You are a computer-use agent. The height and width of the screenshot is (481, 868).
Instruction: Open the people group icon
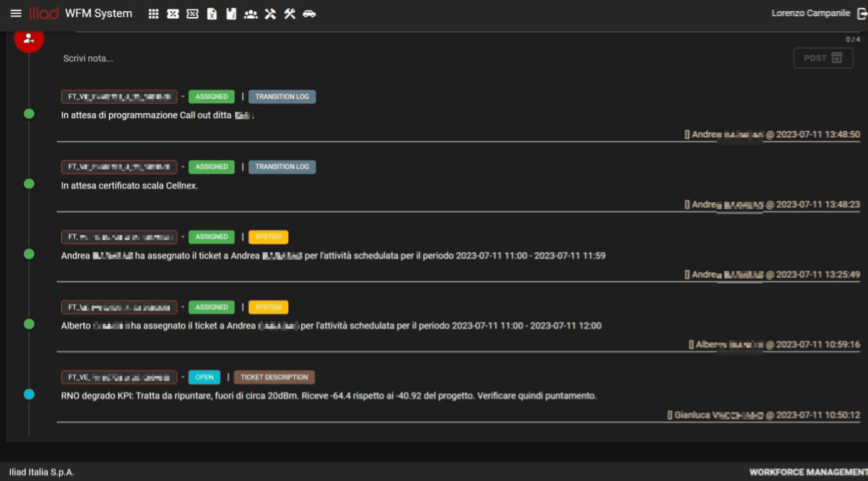tap(251, 14)
